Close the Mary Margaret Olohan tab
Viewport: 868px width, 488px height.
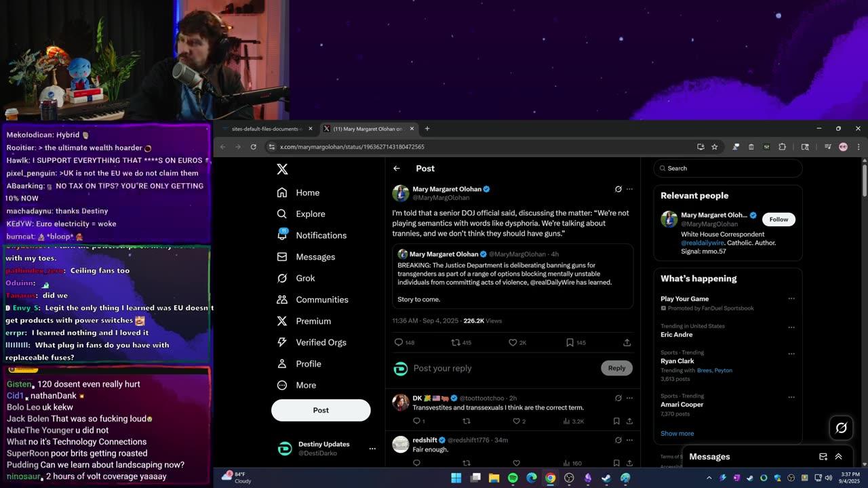pos(411,129)
